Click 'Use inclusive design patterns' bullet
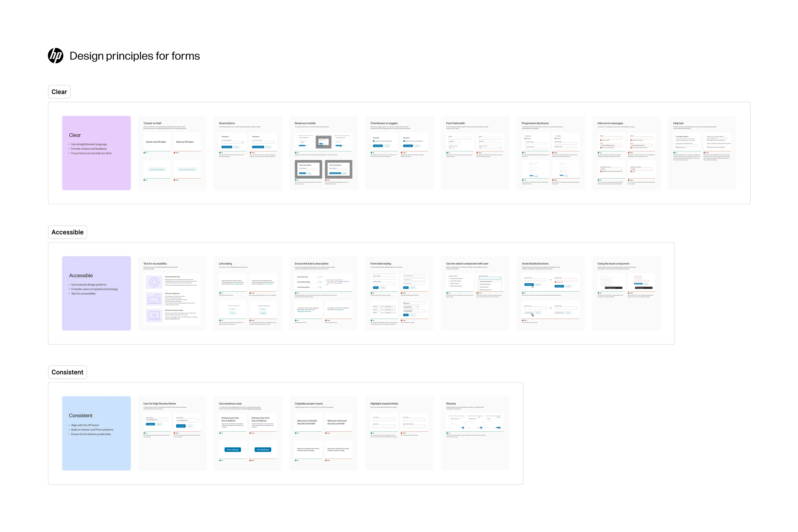798x532 pixels. coord(89,285)
